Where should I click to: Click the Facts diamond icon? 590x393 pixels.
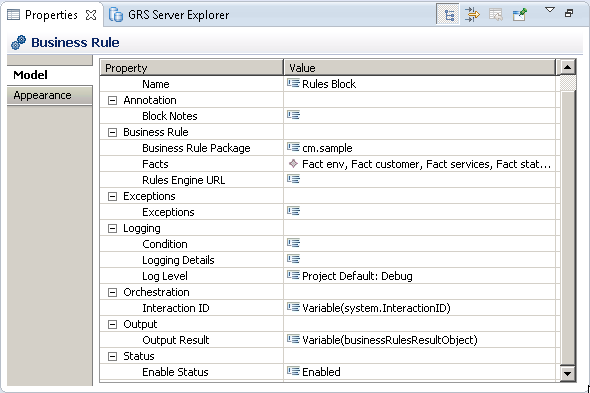click(293, 164)
